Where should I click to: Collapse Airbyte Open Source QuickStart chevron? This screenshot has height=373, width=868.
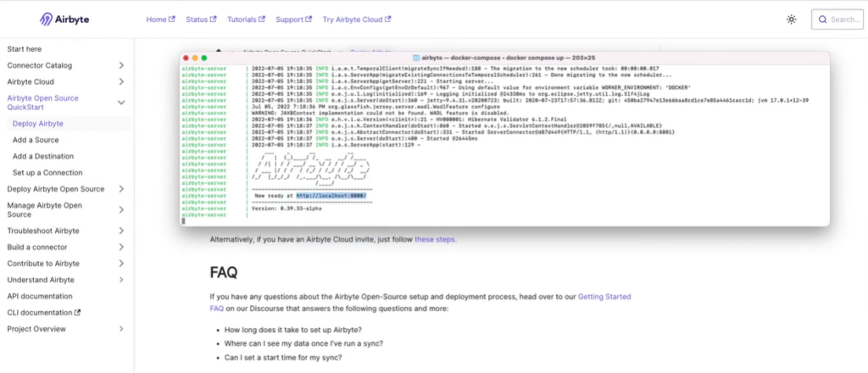pyautogui.click(x=121, y=103)
